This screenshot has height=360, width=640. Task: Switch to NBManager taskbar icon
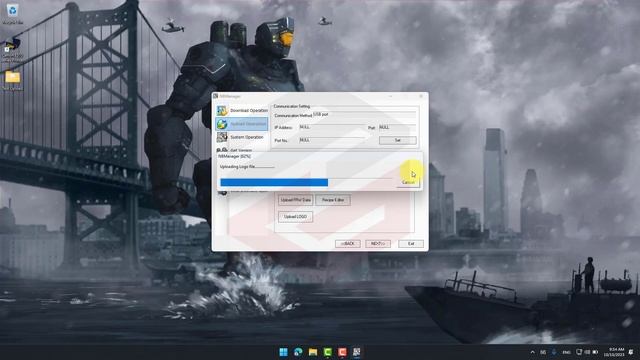click(x=357, y=352)
